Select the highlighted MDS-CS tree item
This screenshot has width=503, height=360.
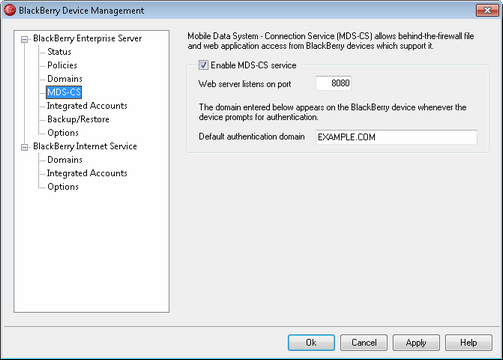(x=64, y=92)
